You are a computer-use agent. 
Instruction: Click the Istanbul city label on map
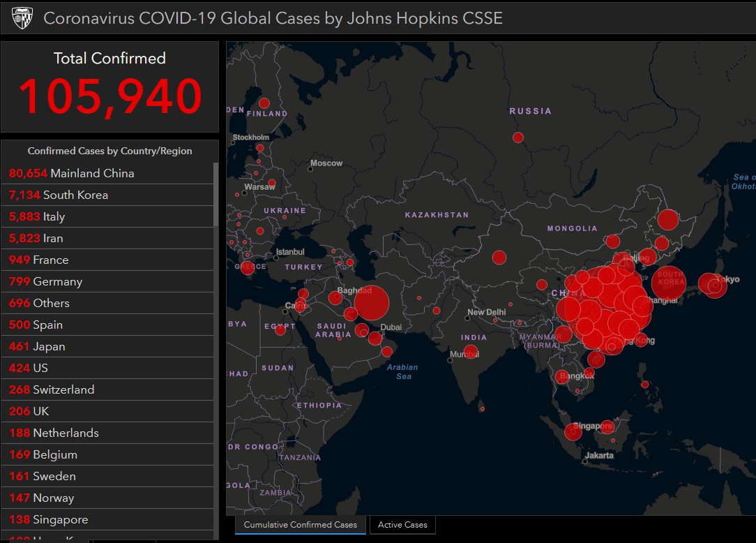289,252
